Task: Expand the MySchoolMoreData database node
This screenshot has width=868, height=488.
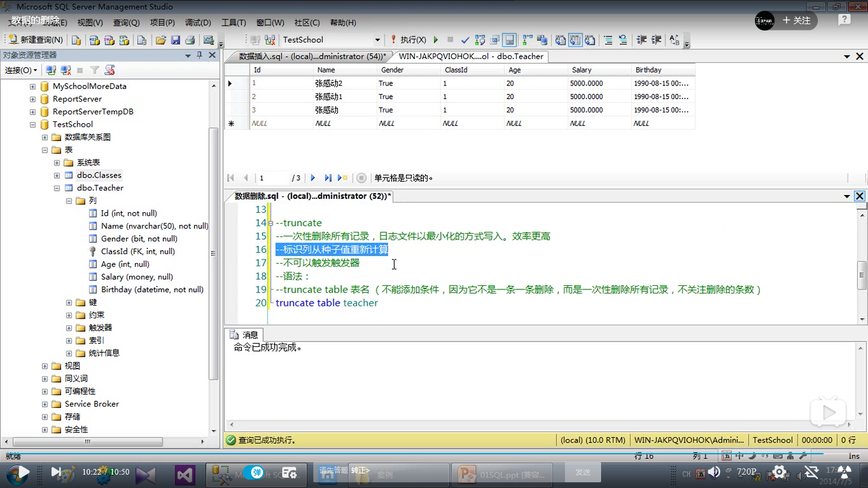Action: [32, 86]
